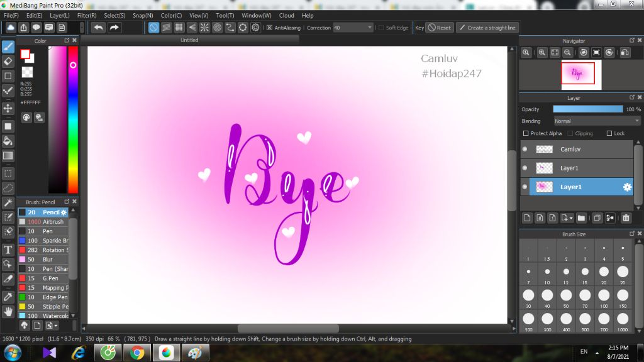Screen dimensions: 644x362
Task: Adjust the layer Opacity slider
Action: click(x=588, y=109)
